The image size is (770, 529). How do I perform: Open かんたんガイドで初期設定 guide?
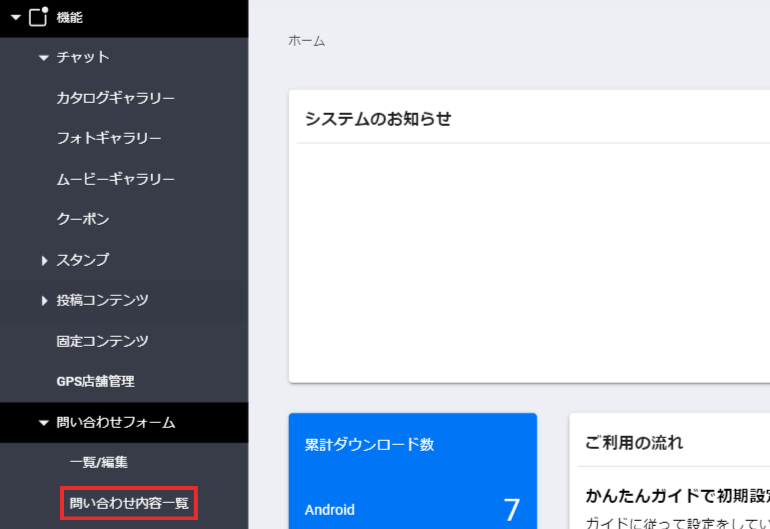click(x=677, y=496)
